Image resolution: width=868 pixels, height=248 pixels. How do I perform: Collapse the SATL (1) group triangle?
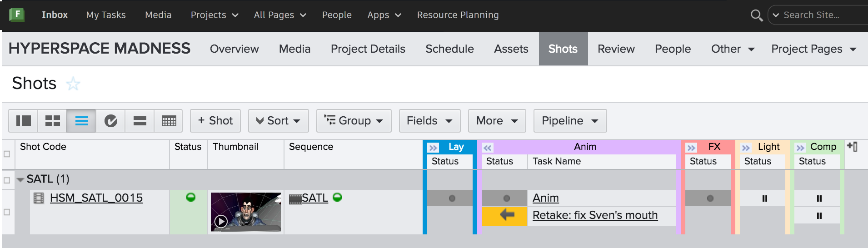click(20, 180)
